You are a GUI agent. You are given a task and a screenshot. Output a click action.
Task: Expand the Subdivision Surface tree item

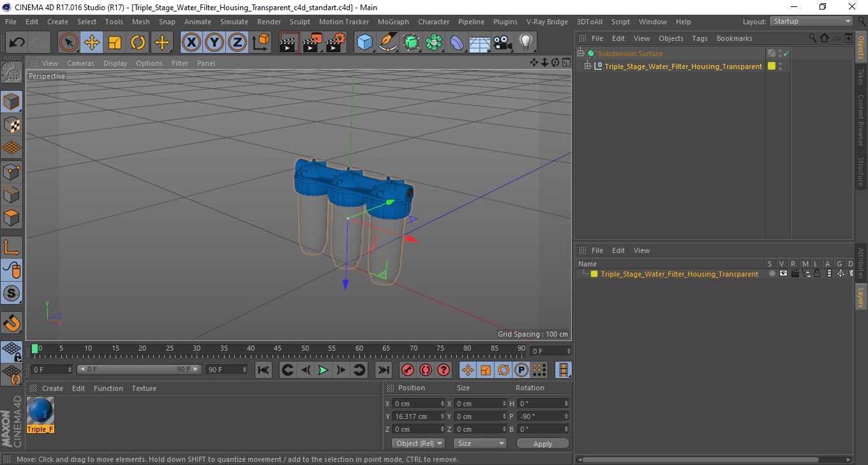click(581, 54)
